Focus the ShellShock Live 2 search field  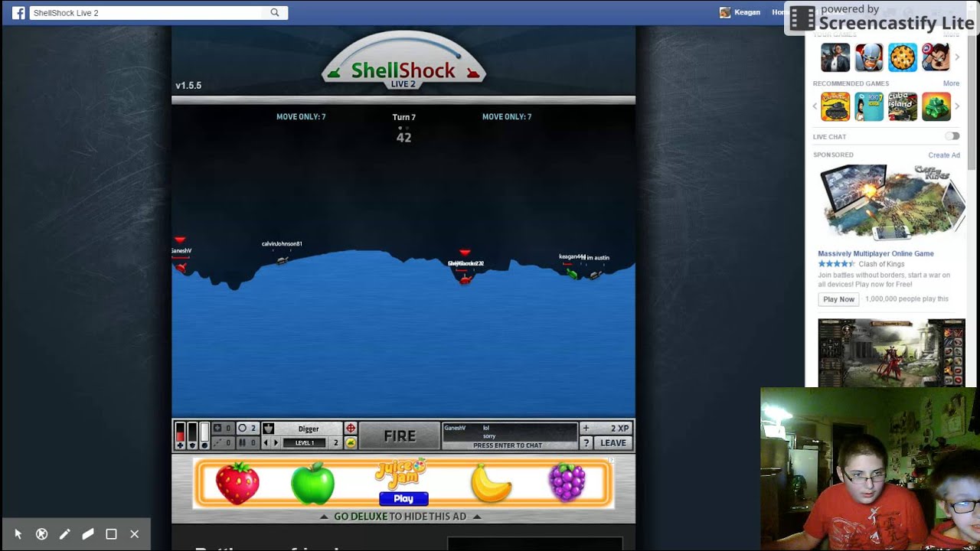coord(145,13)
